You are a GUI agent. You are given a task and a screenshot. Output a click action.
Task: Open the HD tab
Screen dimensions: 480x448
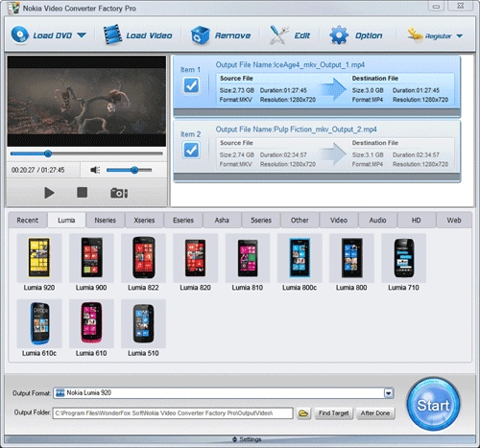pos(417,220)
